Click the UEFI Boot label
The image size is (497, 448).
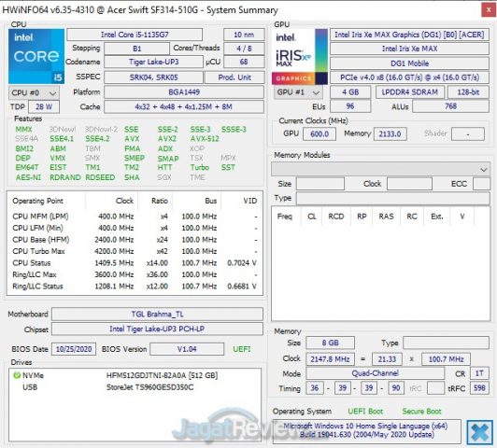coord(365,412)
